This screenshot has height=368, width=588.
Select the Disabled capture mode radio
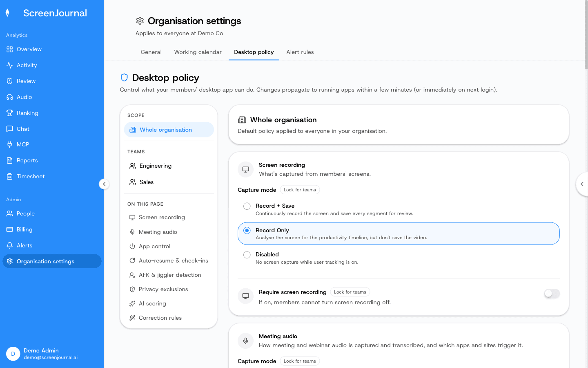[x=247, y=255]
